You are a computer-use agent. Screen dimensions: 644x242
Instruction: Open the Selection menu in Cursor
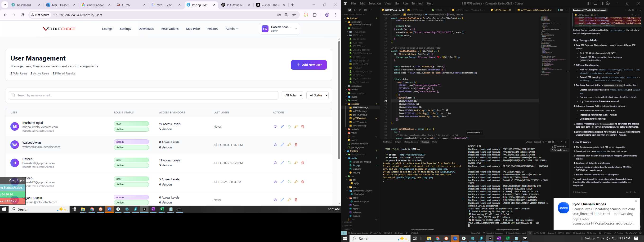coord(375,3)
